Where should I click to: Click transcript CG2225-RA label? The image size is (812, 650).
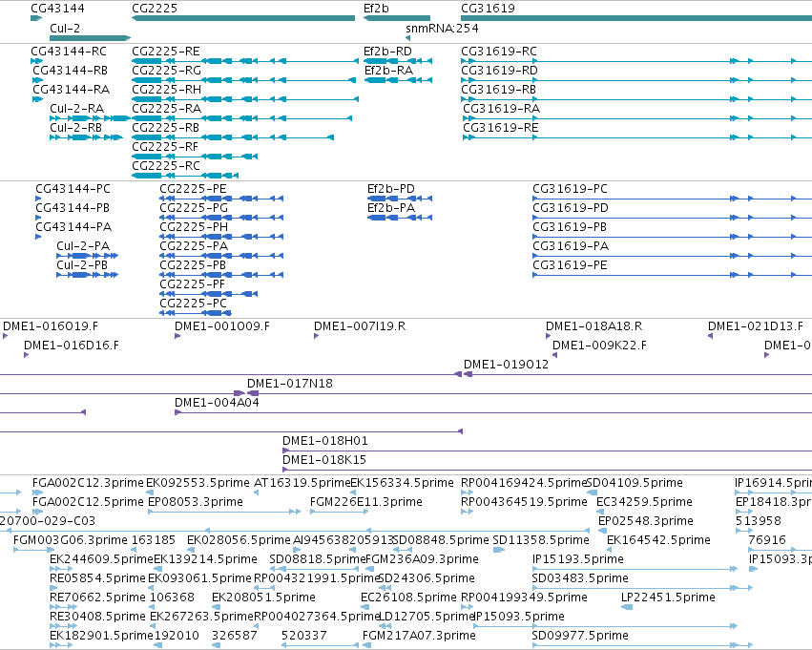[x=166, y=109]
